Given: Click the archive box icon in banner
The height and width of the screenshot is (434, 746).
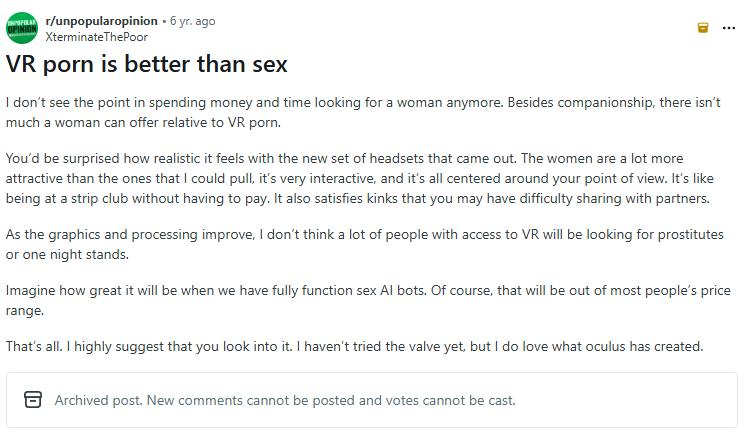Looking at the screenshot, I should point(33,400).
